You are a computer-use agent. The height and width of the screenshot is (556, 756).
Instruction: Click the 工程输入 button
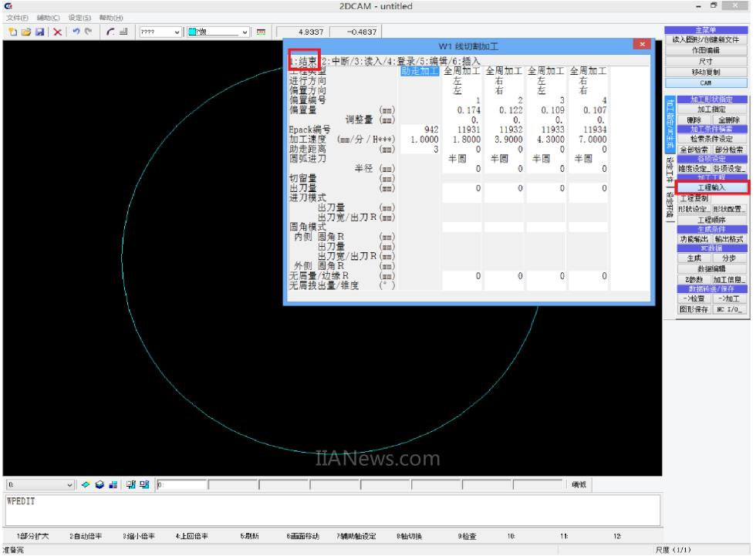[x=711, y=187]
